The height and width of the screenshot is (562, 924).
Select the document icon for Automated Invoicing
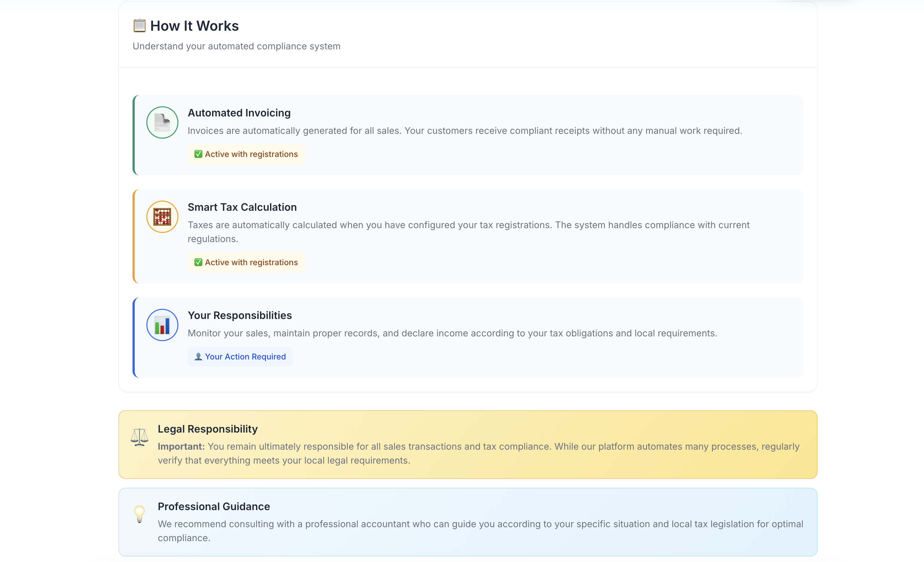pos(162,122)
